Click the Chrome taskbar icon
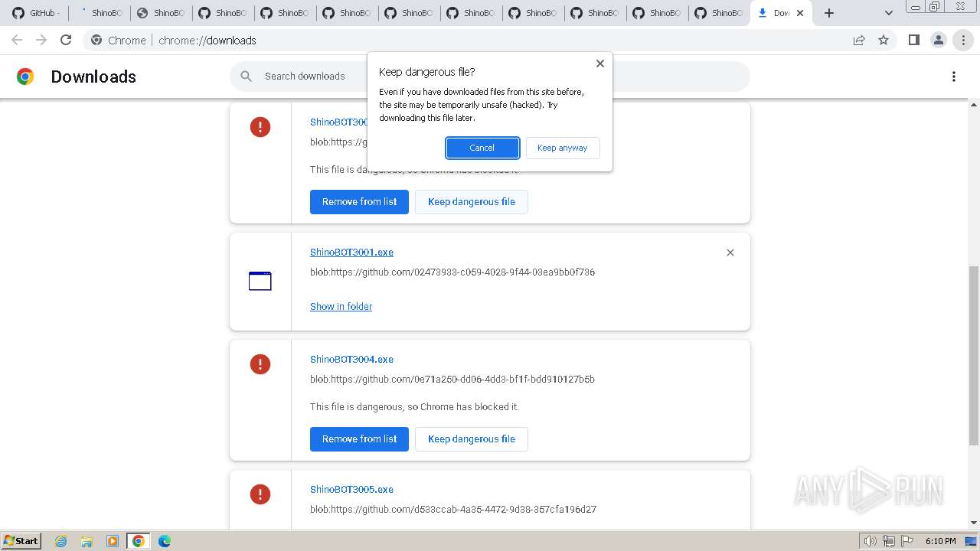The image size is (980, 551). point(139,541)
